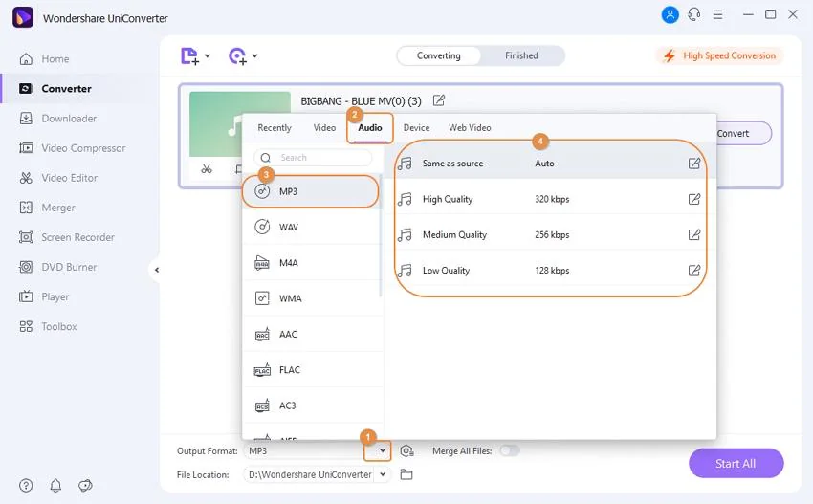This screenshot has height=504, width=813.
Task: Click the Convert button
Action: (743, 133)
